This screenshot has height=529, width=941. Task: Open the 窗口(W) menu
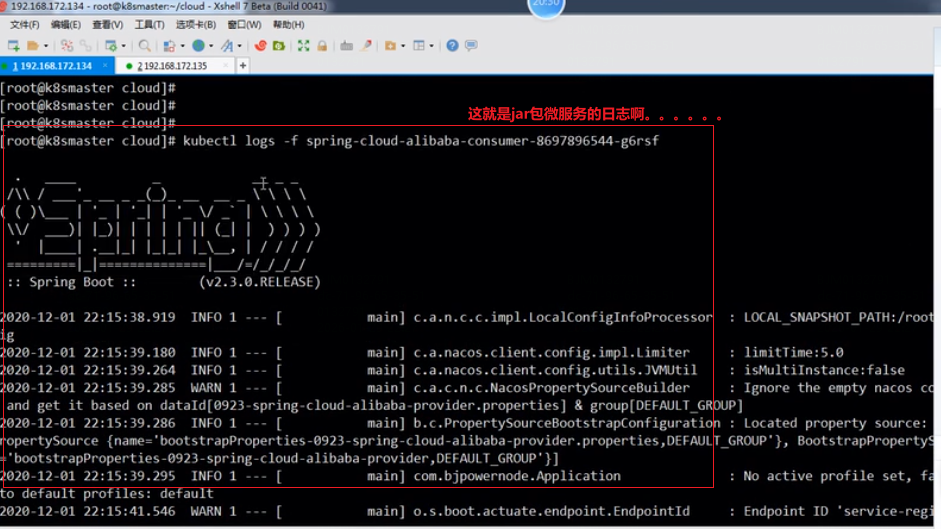(x=244, y=25)
